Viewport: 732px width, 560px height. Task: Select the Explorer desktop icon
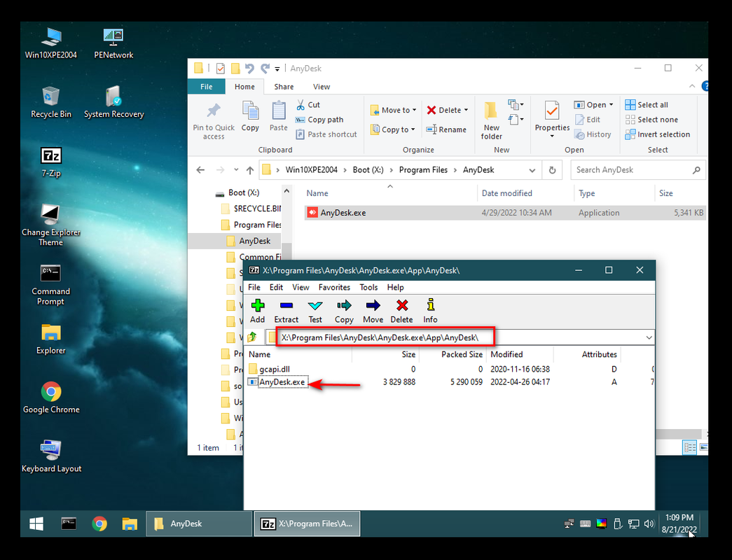click(51, 339)
